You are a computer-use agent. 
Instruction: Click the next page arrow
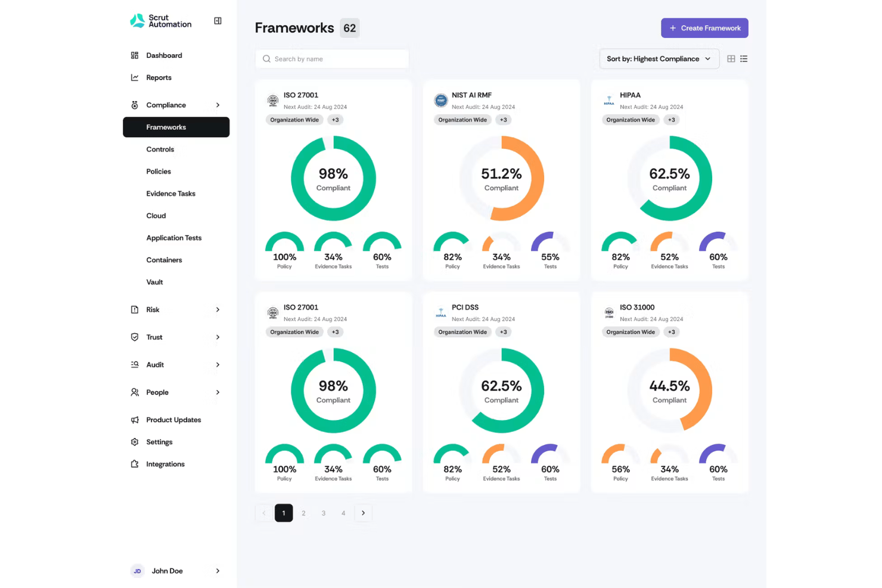coord(364,513)
